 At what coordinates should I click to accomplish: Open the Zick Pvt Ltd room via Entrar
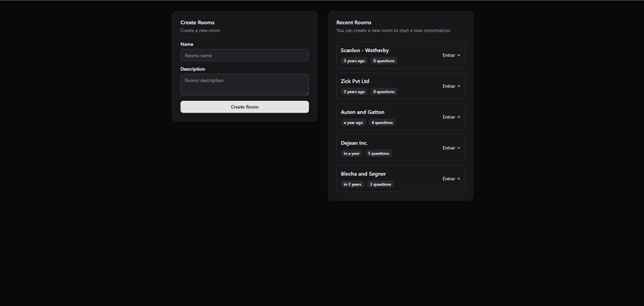point(451,86)
